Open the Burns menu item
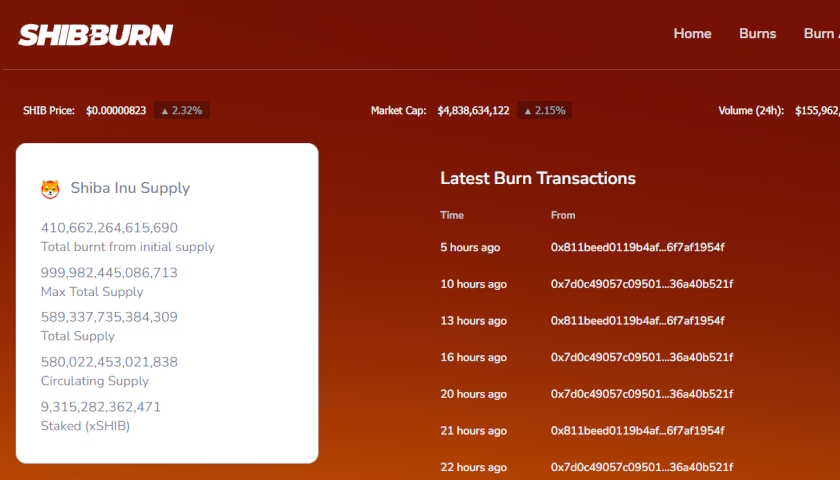The image size is (840, 480). (x=758, y=33)
